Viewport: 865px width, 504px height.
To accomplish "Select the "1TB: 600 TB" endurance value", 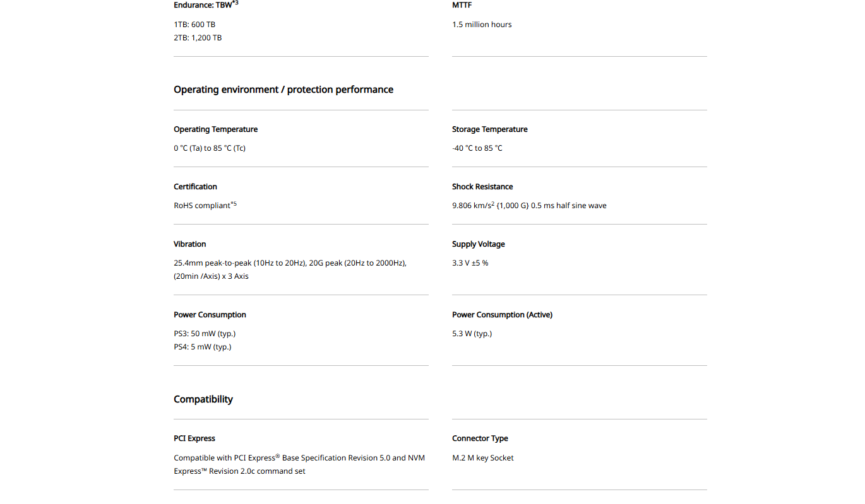I will (194, 25).
